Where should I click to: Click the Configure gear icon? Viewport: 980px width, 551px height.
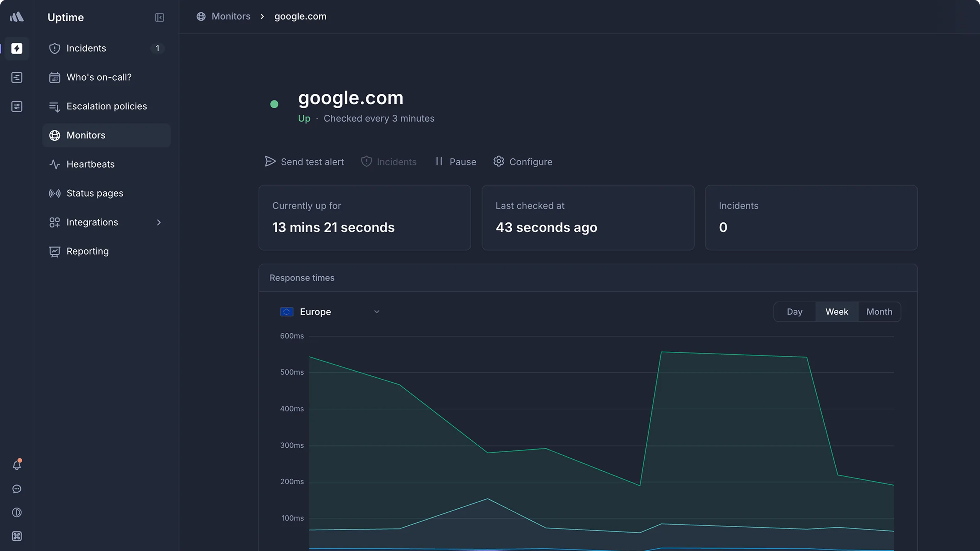point(498,161)
